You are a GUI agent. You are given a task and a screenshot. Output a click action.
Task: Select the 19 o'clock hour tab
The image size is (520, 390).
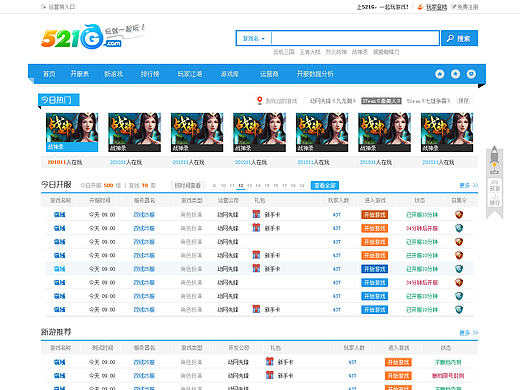pos(302,185)
